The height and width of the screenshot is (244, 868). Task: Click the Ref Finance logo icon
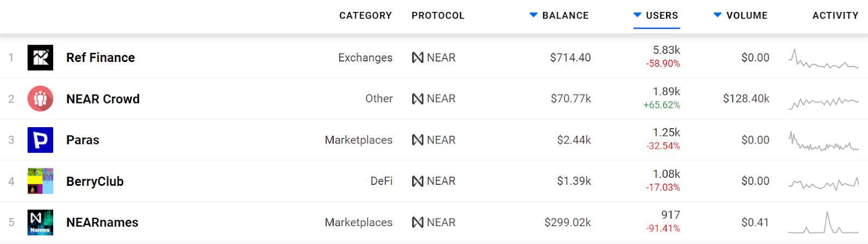point(40,58)
